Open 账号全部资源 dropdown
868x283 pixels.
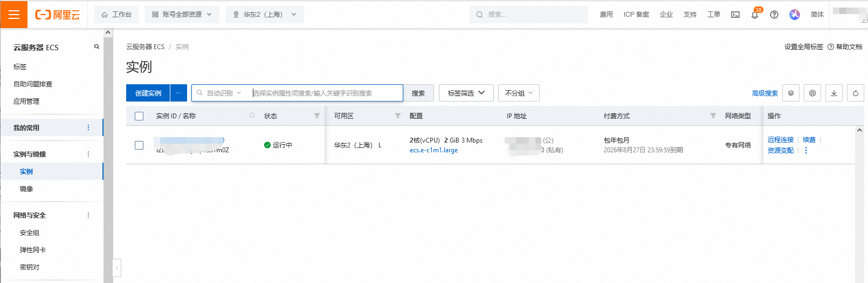182,15
